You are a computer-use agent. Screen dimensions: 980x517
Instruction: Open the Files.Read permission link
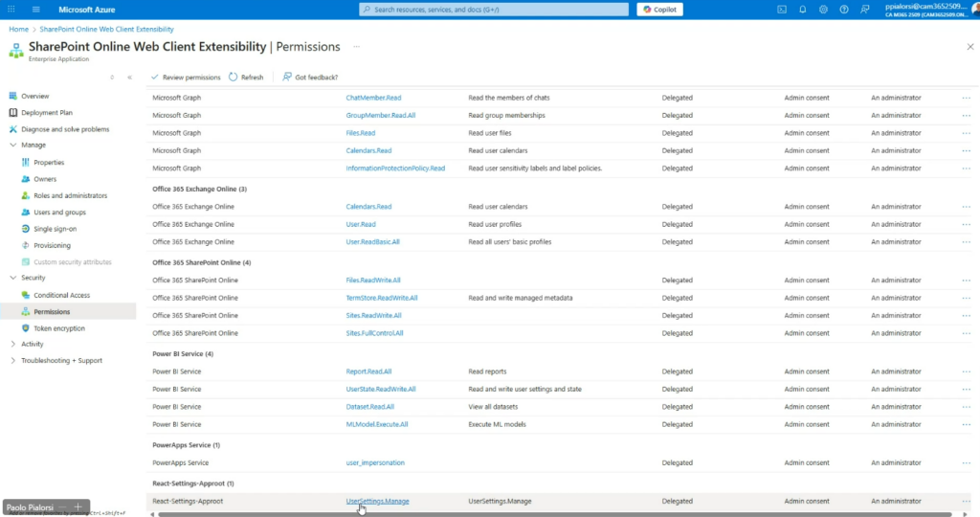[360, 133]
